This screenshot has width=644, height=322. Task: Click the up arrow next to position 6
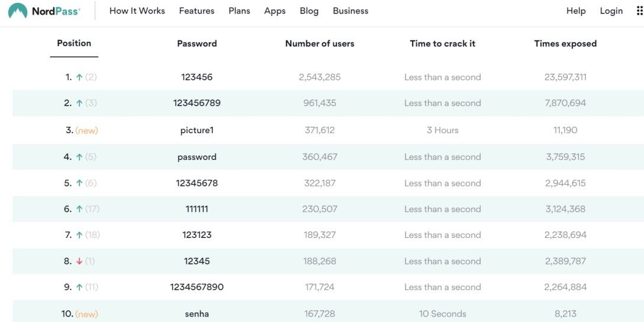coord(79,209)
